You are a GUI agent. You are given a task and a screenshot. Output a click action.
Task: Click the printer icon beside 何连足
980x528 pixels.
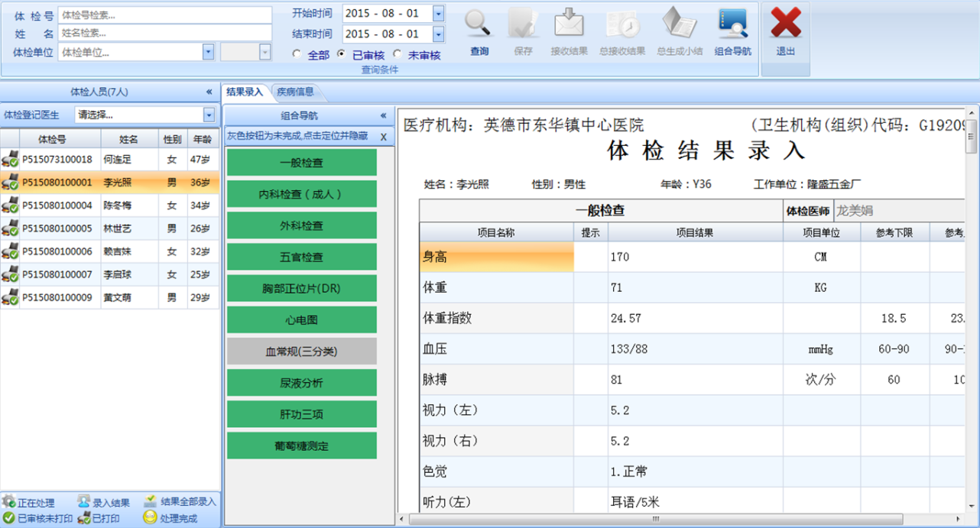[x=10, y=160]
